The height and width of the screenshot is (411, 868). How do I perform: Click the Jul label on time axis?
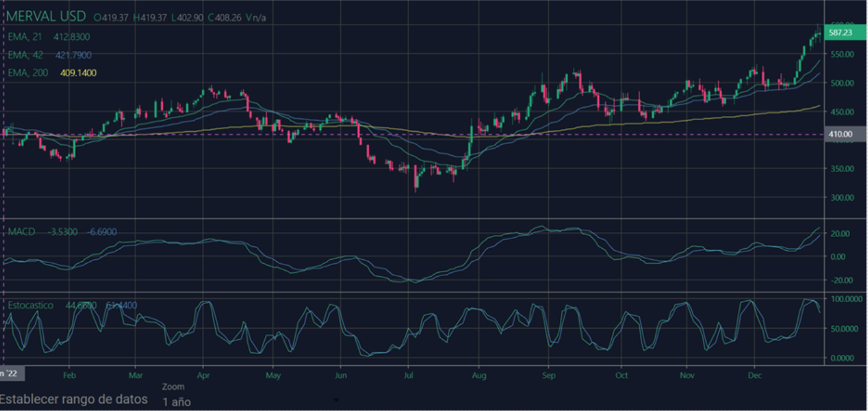408,375
